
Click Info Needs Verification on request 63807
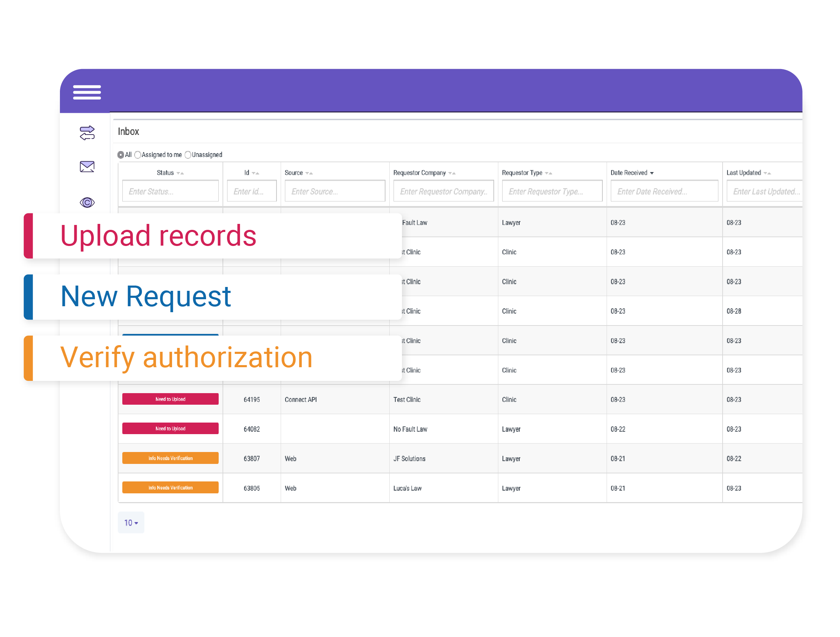click(x=170, y=458)
